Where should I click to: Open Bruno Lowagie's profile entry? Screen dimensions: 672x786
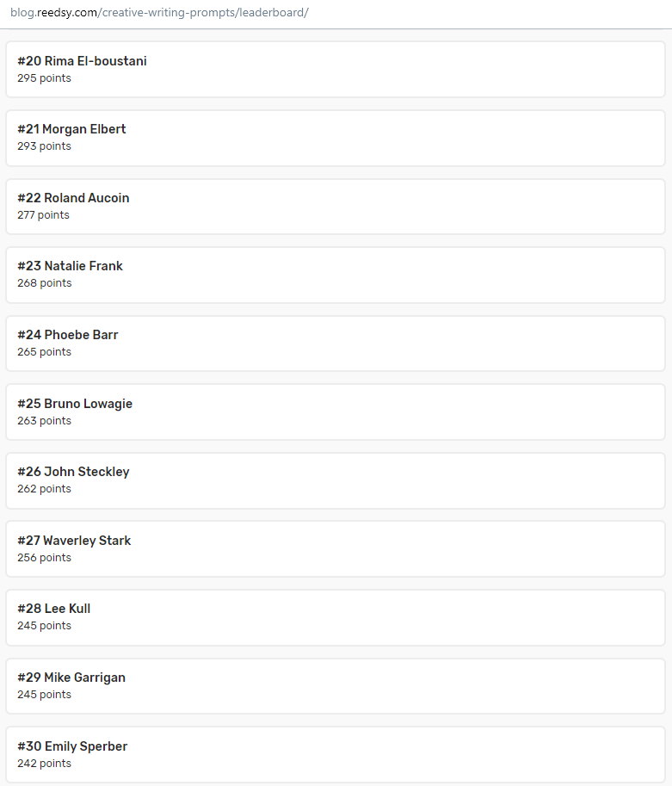tap(336, 412)
